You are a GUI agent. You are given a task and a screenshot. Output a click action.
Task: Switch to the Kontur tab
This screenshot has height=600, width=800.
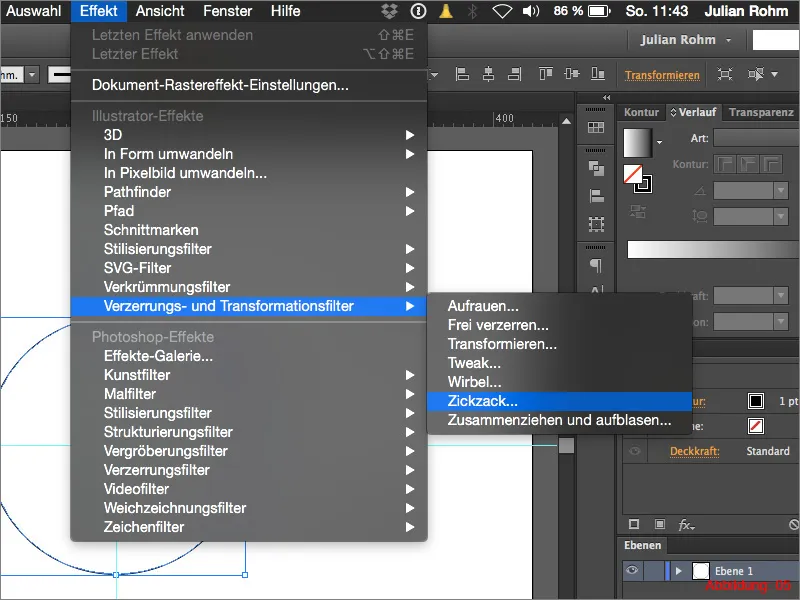click(641, 112)
